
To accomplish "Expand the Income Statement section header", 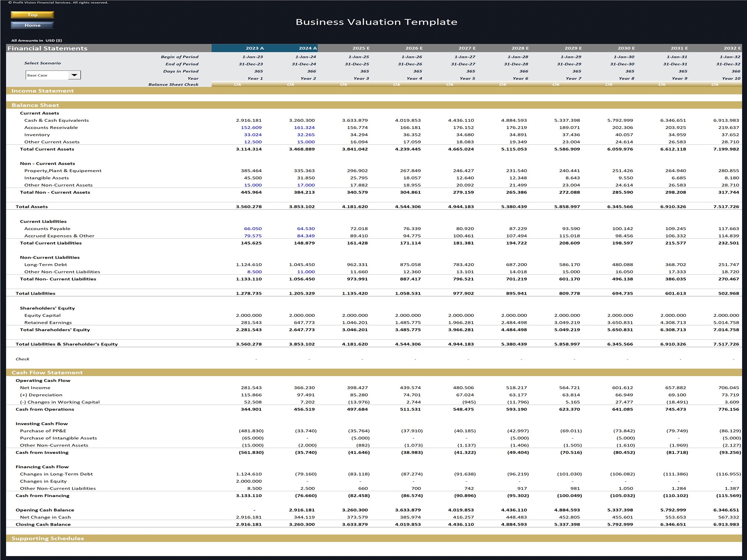I will tap(43, 91).
